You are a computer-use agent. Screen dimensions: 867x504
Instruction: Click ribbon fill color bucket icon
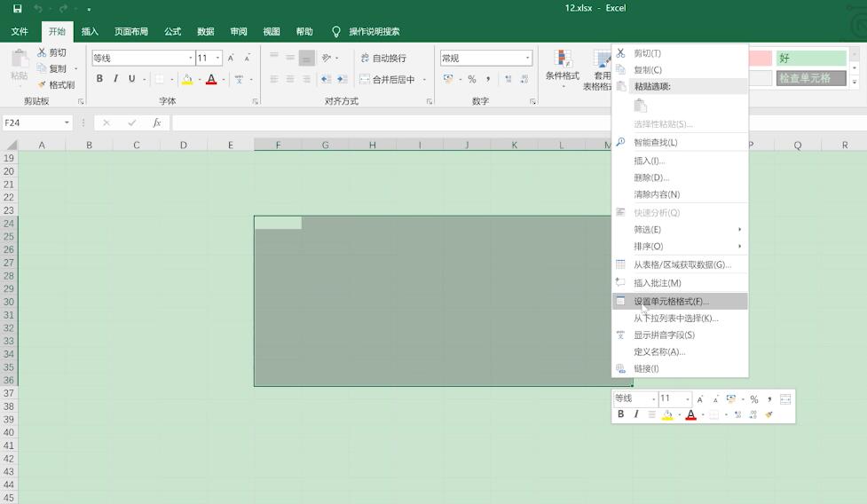187,79
